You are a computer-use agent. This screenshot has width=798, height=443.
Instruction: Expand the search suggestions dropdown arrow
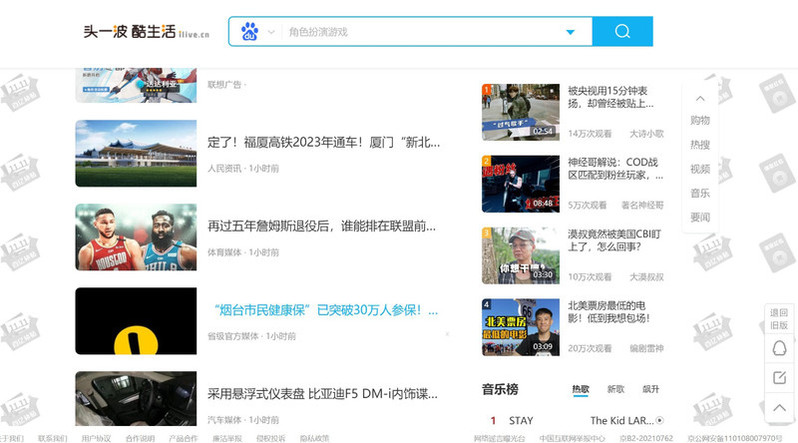[571, 32]
